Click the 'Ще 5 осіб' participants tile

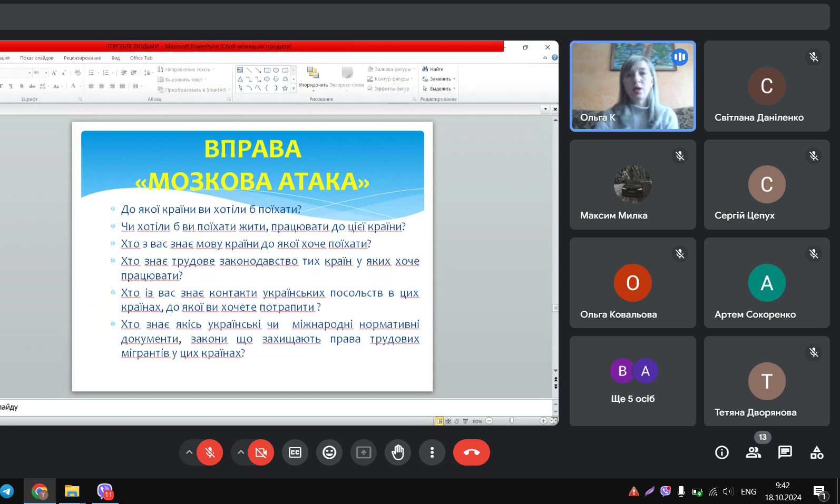point(632,381)
